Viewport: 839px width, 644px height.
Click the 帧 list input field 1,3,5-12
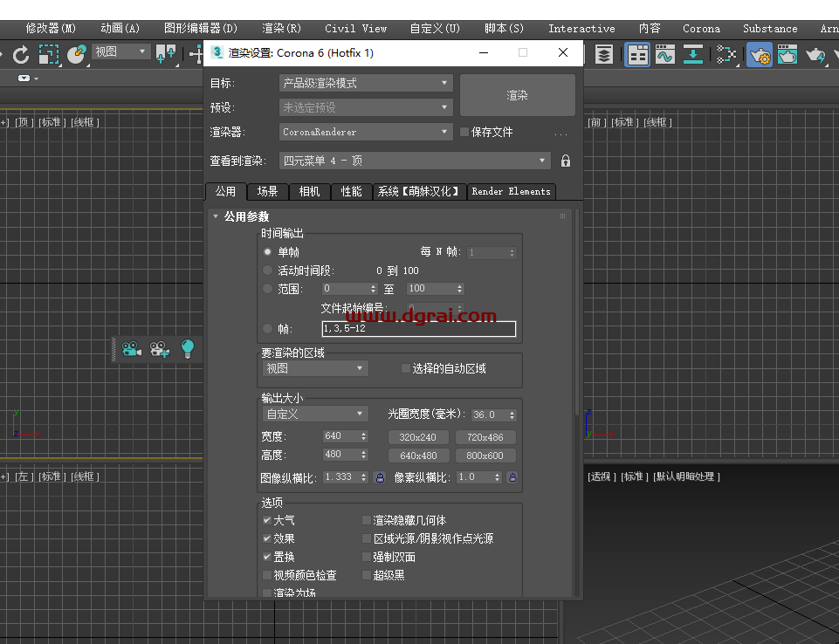click(x=418, y=328)
